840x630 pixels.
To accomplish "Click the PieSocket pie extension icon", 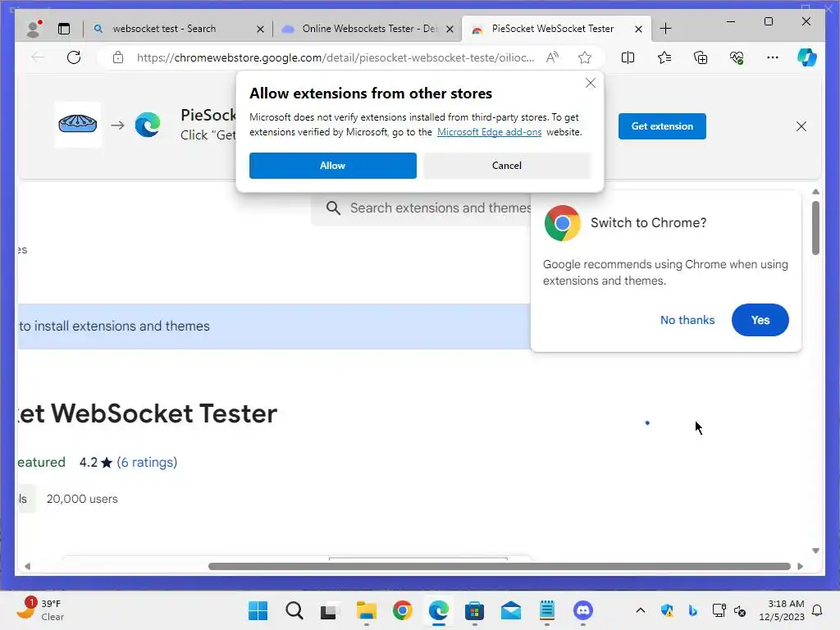I will tap(78, 125).
